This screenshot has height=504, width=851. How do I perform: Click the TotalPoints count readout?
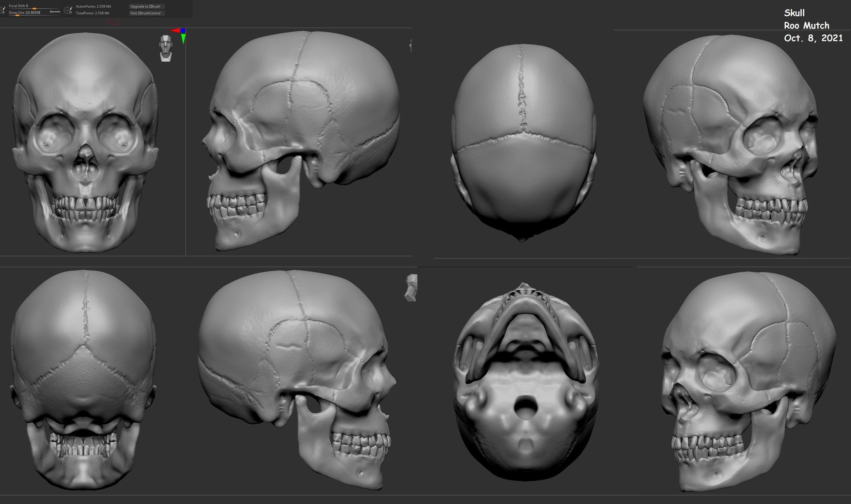coord(92,13)
